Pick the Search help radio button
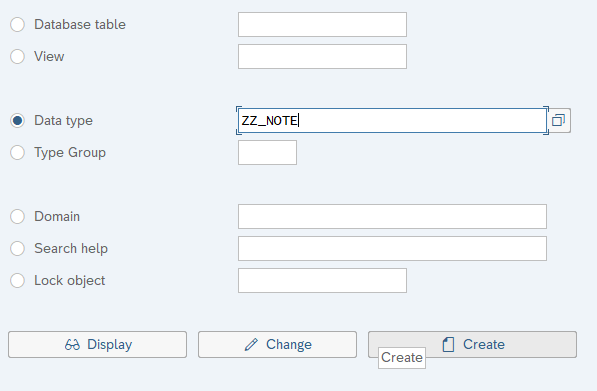 pos(18,248)
